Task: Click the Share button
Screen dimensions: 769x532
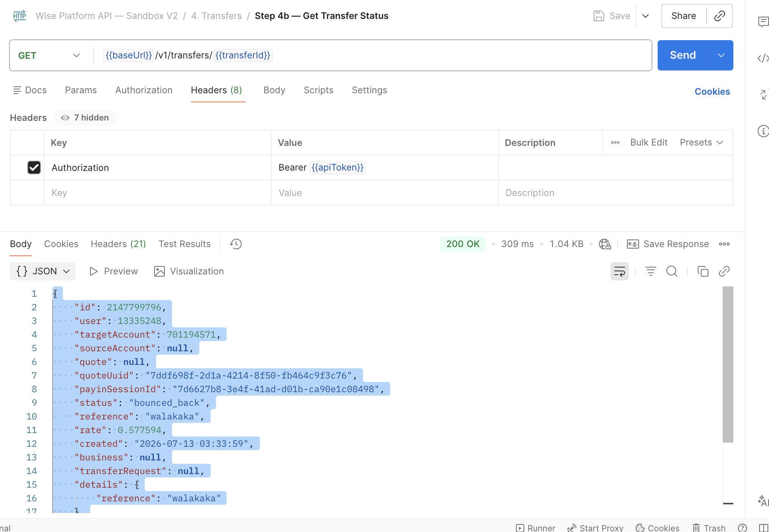Action: click(x=684, y=16)
